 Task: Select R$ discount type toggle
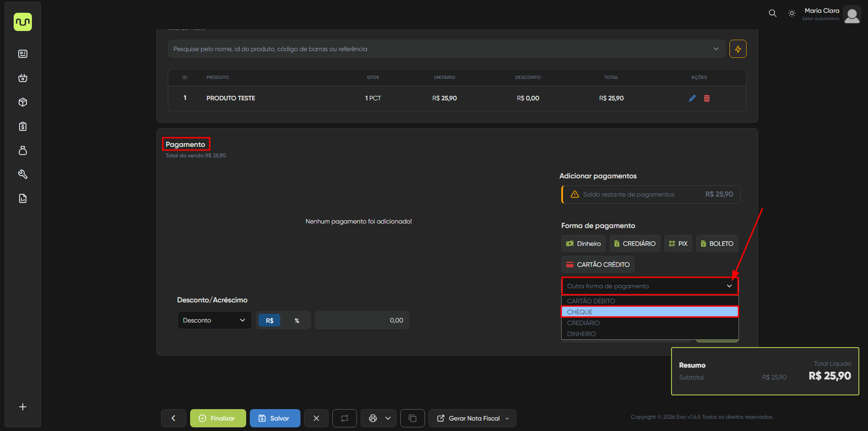coord(269,321)
